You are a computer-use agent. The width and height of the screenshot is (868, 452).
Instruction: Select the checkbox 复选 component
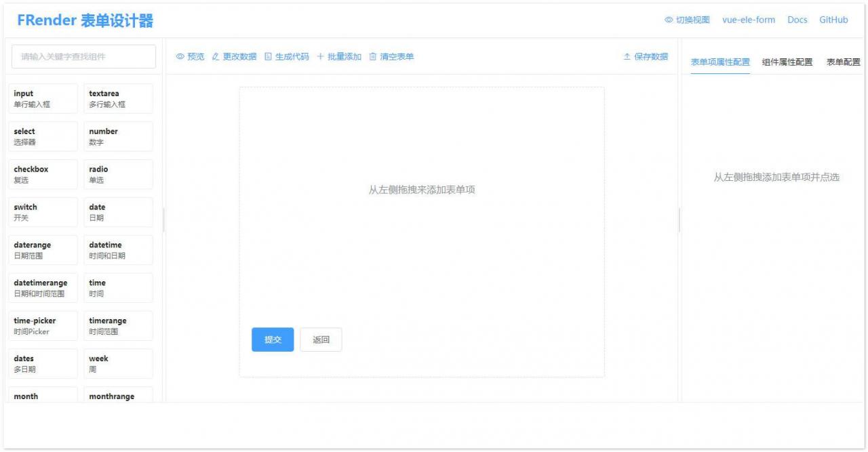pyautogui.click(x=43, y=174)
